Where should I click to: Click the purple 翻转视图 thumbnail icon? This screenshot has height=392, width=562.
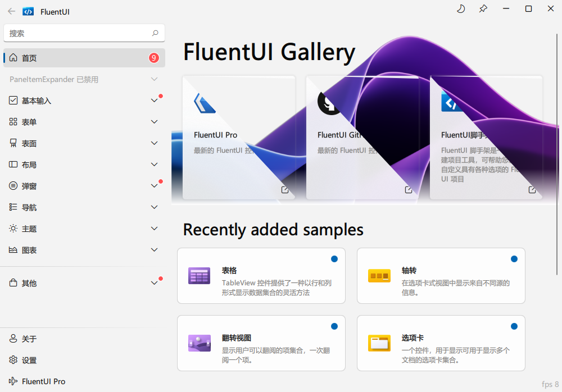[200, 343]
